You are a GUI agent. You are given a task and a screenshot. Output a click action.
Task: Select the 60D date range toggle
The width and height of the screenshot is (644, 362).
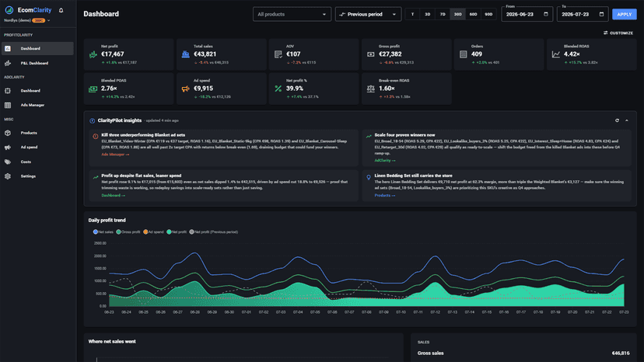click(473, 14)
